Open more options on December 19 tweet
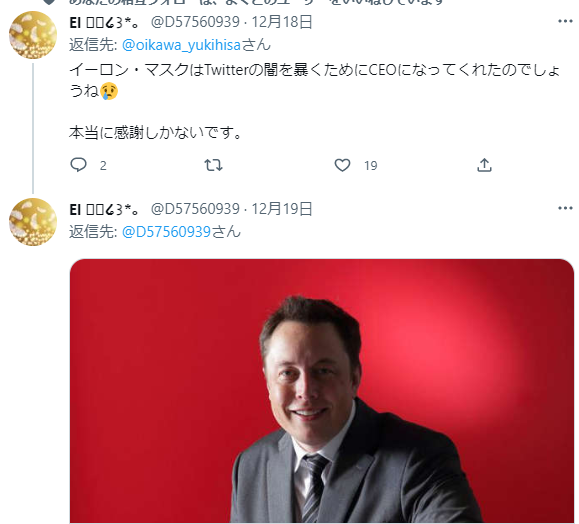579x524 pixels. click(x=565, y=209)
